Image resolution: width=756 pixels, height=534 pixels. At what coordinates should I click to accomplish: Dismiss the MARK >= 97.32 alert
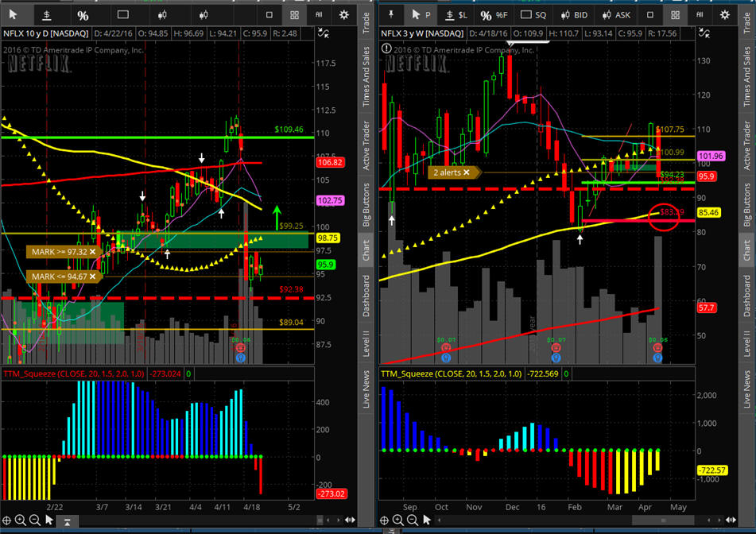pyautogui.click(x=92, y=252)
